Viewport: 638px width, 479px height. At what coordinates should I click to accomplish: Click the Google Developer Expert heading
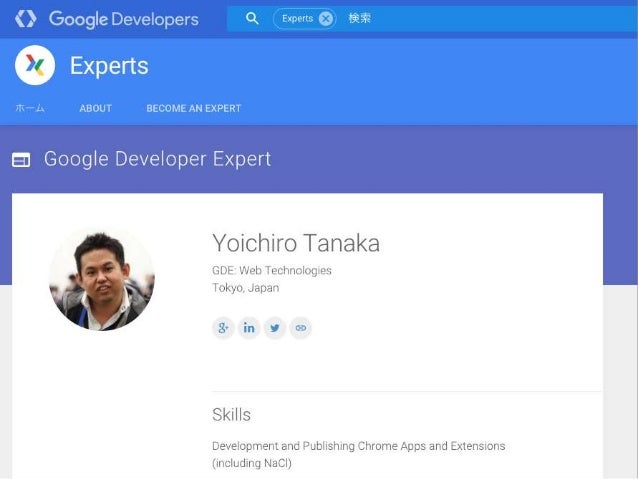click(x=157, y=159)
